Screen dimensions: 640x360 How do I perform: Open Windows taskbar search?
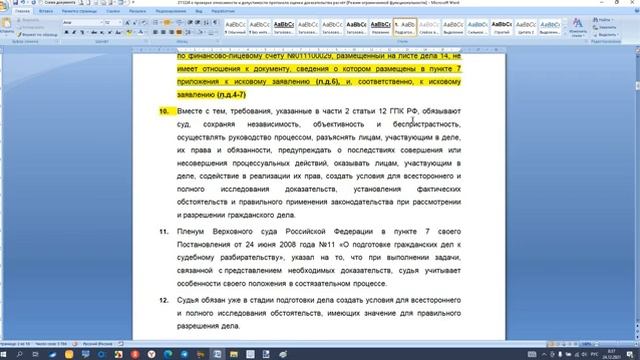(x=20, y=354)
